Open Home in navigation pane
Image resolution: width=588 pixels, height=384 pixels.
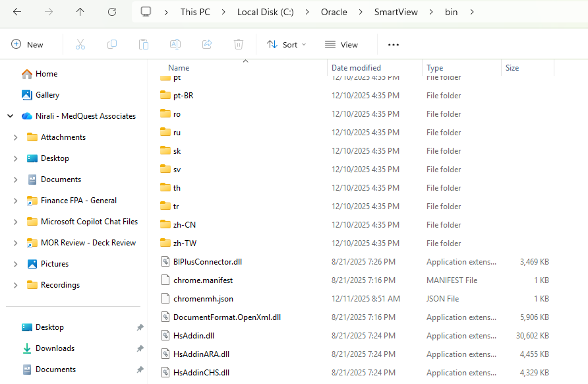tap(40, 74)
